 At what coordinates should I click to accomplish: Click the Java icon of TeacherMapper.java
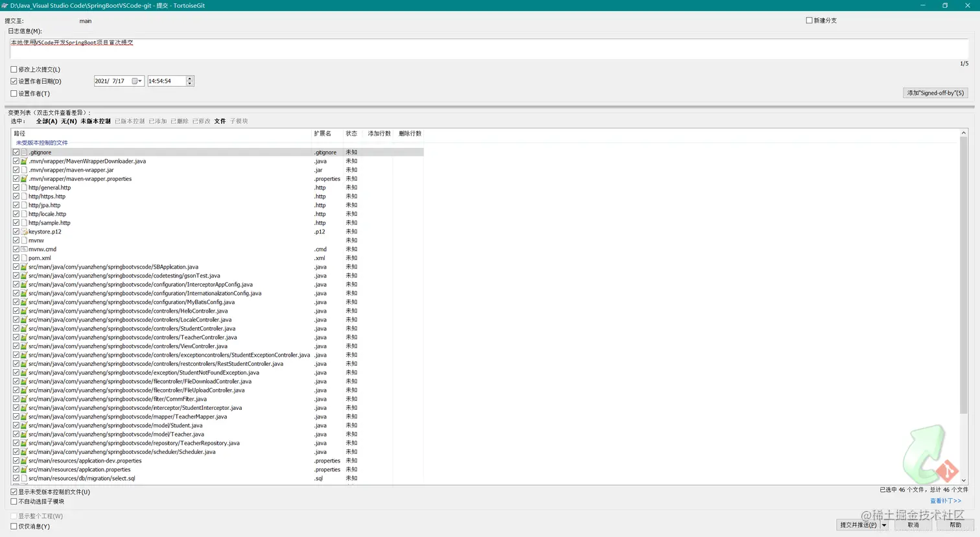(24, 416)
